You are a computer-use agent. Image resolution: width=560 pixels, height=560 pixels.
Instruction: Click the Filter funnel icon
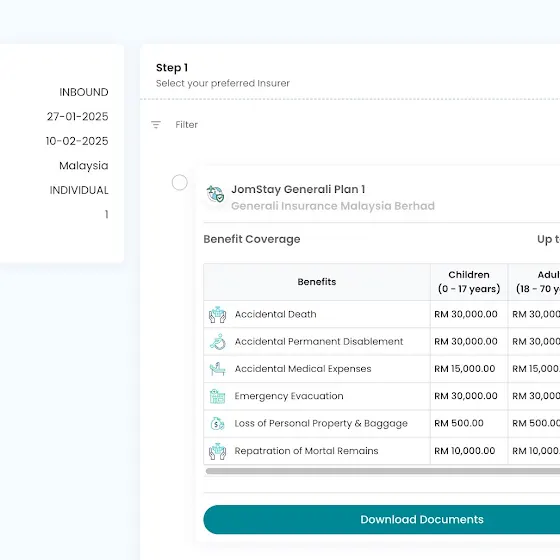click(x=156, y=125)
